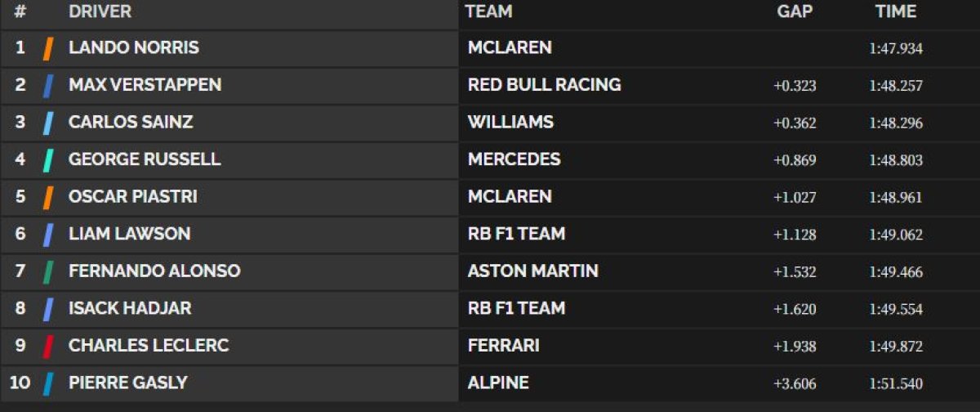980x412 pixels.
Task: Select the Aston Martin team cell
Action: (532, 271)
